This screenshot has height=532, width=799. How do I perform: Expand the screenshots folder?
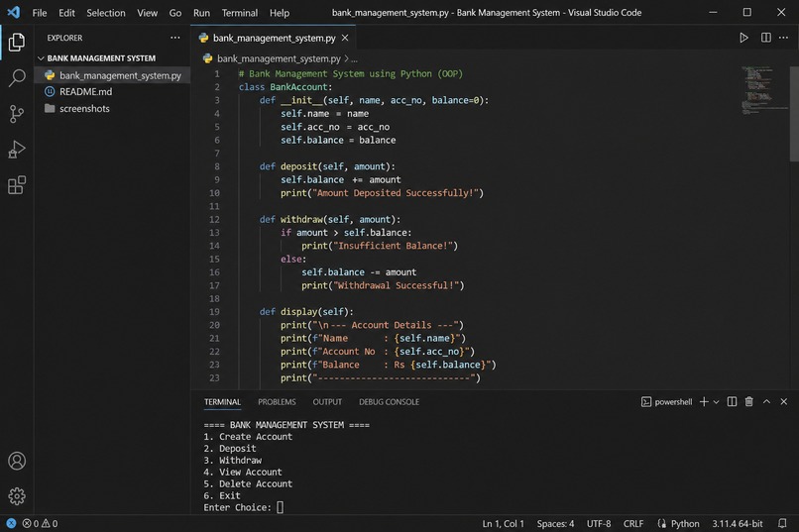(x=113, y=108)
